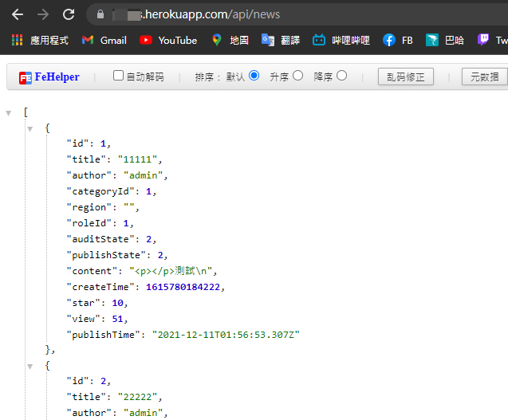
Task: Reload the page with the refresh icon
Action: tap(69, 14)
